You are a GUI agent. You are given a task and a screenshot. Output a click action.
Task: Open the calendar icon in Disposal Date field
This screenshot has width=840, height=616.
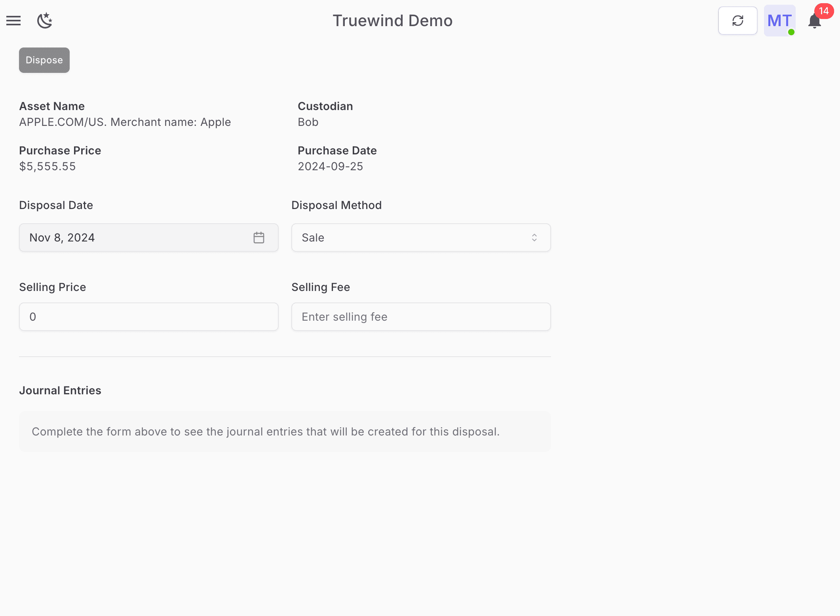(258, 237)
